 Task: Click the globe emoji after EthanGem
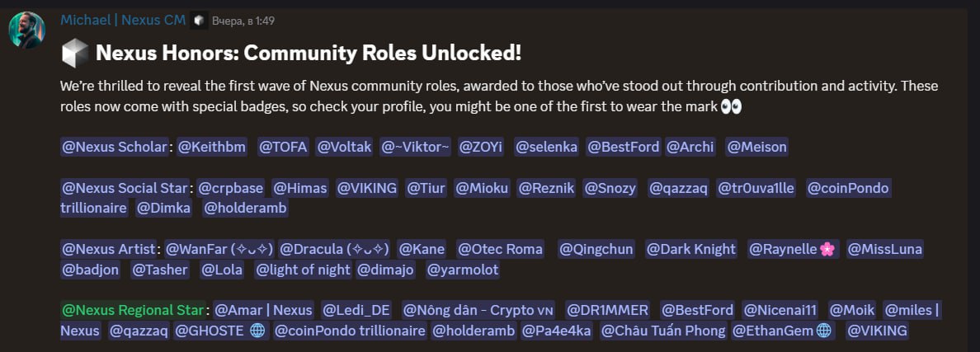824,331
